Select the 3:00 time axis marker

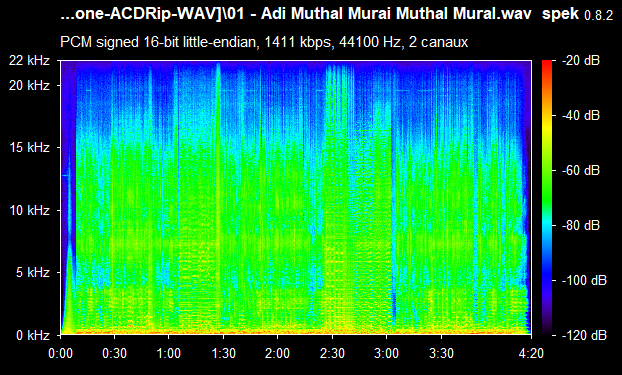(x=386, y=353)
